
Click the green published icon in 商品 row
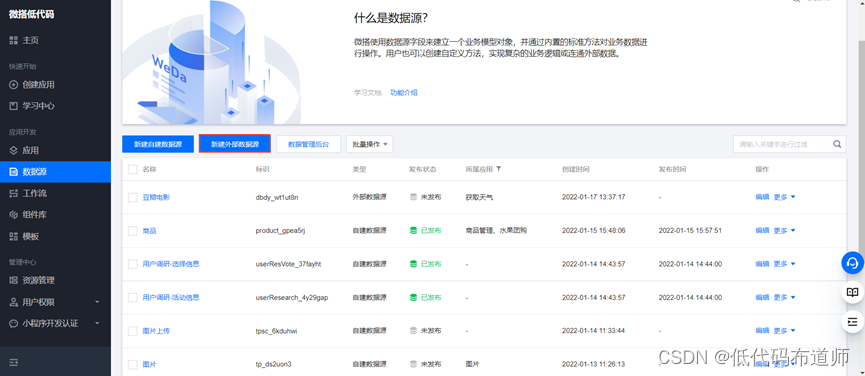coord(413,230)
